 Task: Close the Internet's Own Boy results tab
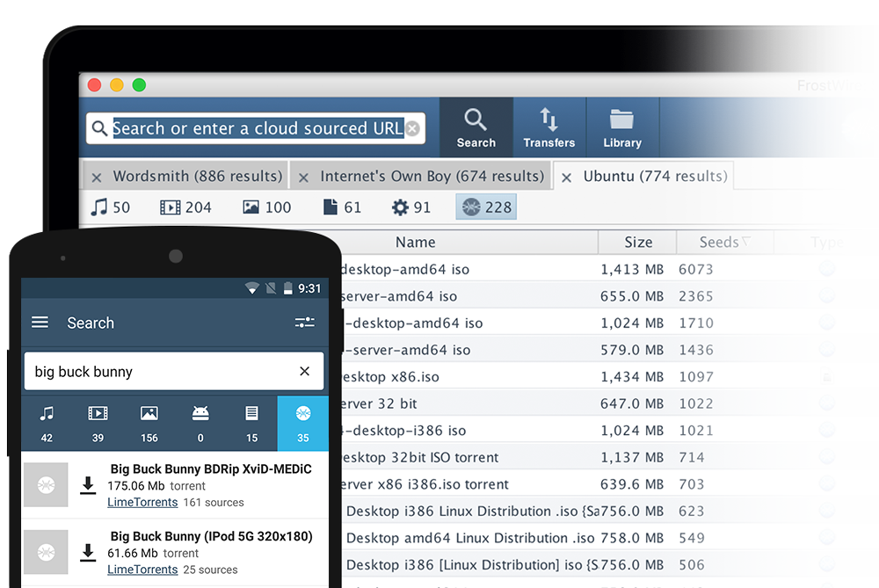pyautogui.click(x=303, y=178)
